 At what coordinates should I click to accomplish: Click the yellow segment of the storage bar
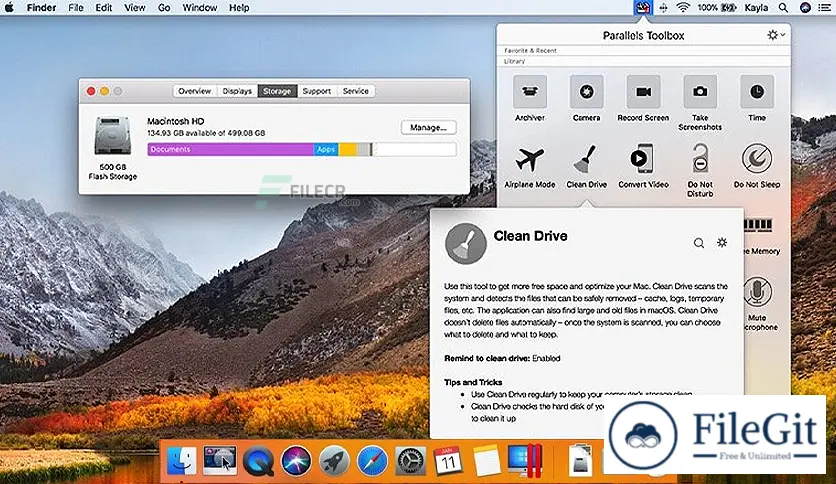tap(348, 149)
